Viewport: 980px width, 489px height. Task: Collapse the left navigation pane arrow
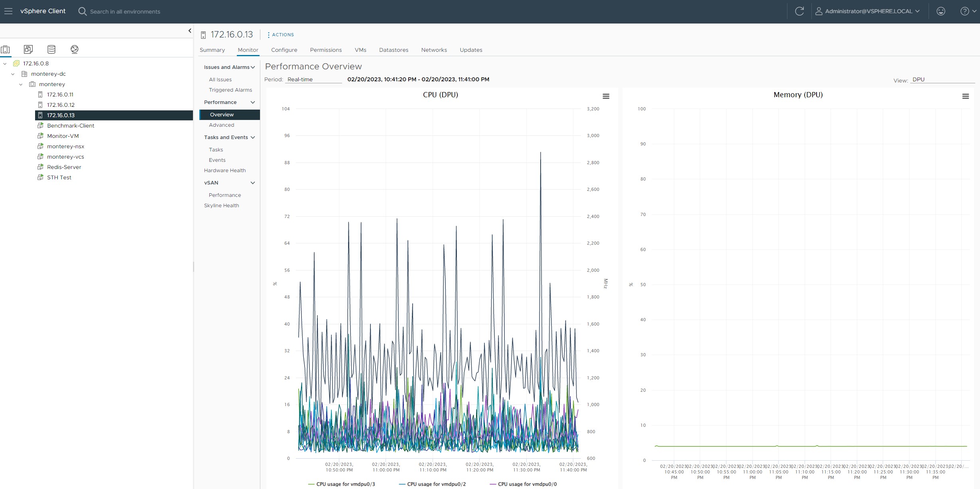tap(190, 31)
